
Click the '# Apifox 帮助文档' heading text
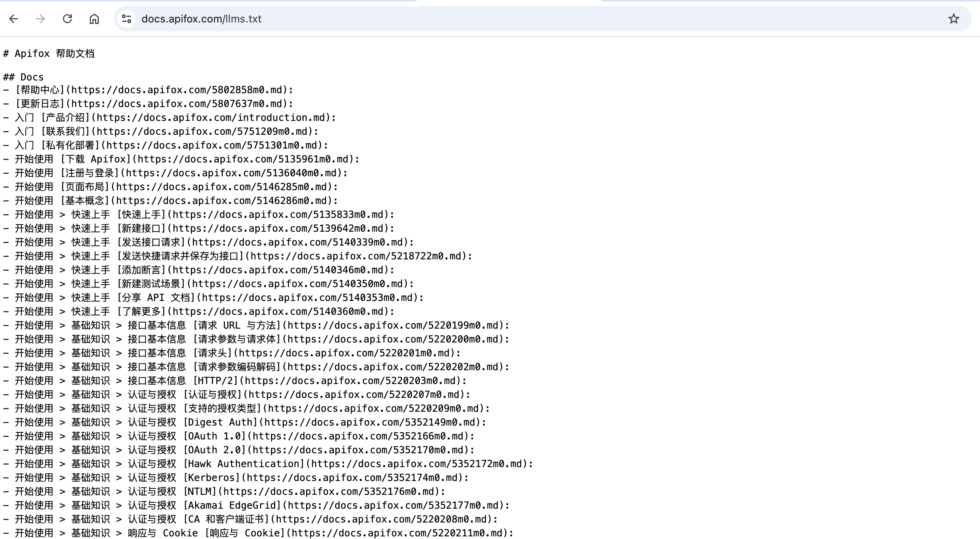pyautogui.click(x=49, y=54)
